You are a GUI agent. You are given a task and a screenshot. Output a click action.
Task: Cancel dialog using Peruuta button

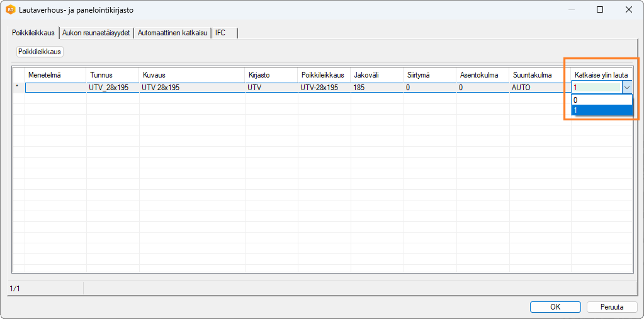[x=612, y=307]
